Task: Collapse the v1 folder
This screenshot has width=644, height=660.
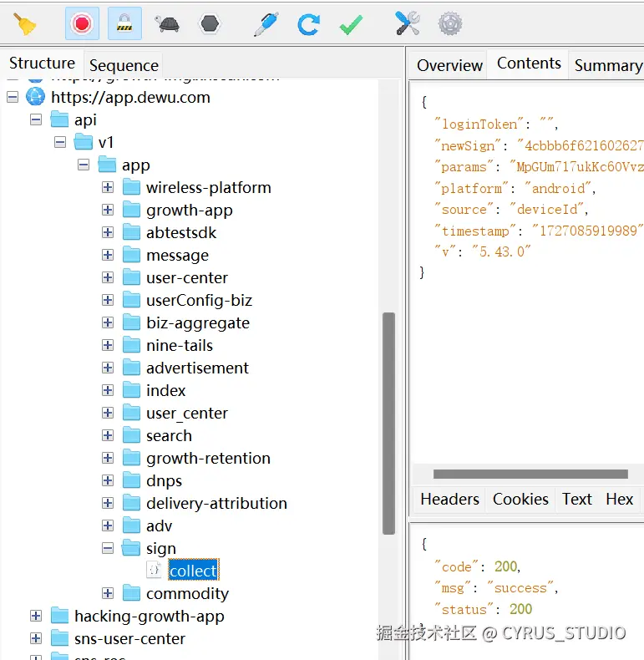Action: pos(60,142)
